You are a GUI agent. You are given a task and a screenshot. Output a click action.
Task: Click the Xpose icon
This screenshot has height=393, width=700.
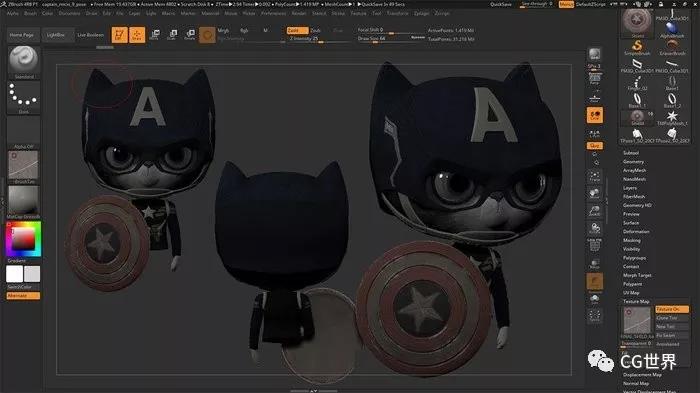[594, 316]
